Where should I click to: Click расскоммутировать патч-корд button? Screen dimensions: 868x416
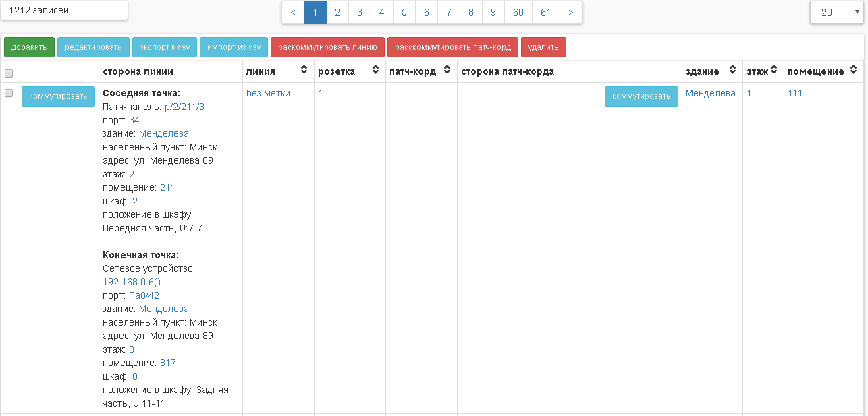452,47
